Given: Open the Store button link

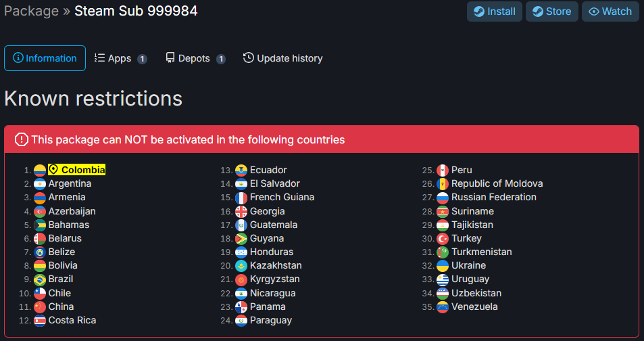Looking at the screenshot, I should tap(552, 12).
